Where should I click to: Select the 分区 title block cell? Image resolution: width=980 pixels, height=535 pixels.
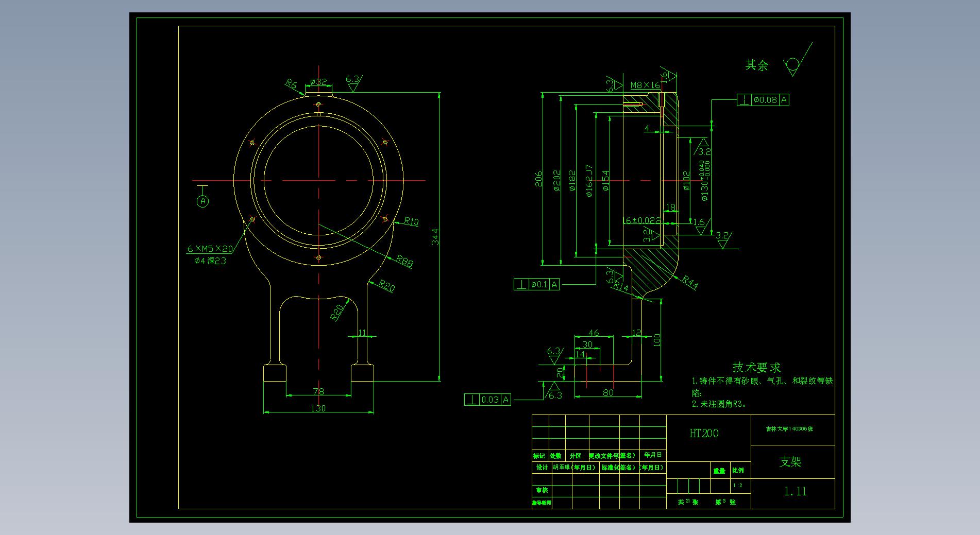576,456
